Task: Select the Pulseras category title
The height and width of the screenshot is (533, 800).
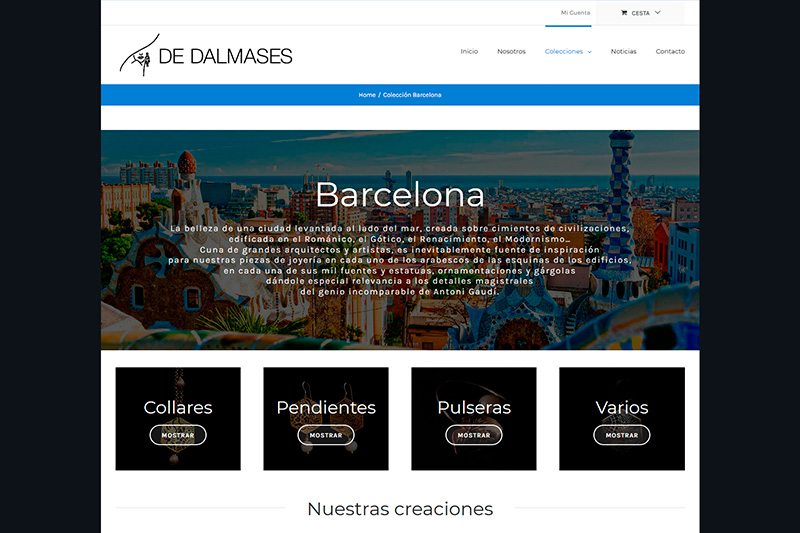Action: (474, 408)
